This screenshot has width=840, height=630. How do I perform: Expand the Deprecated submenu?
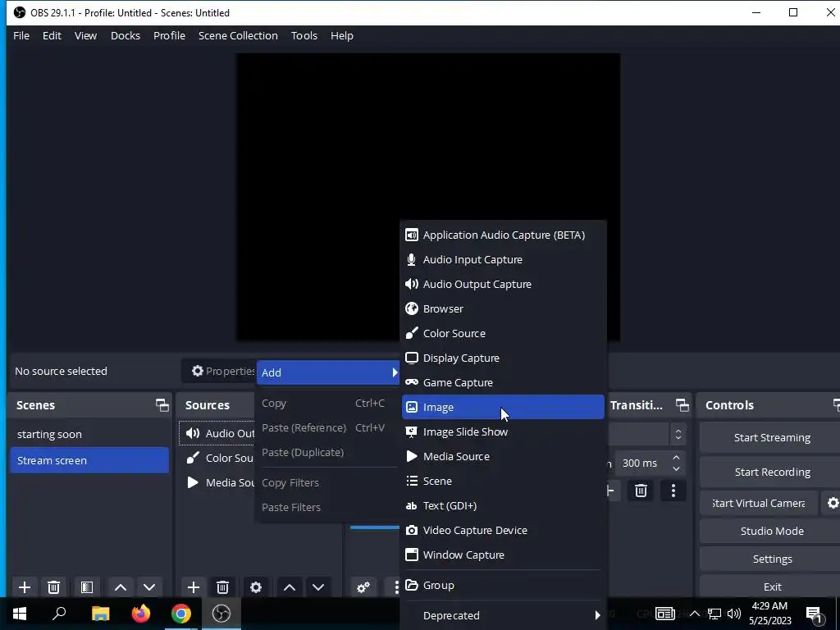[503, 615]
